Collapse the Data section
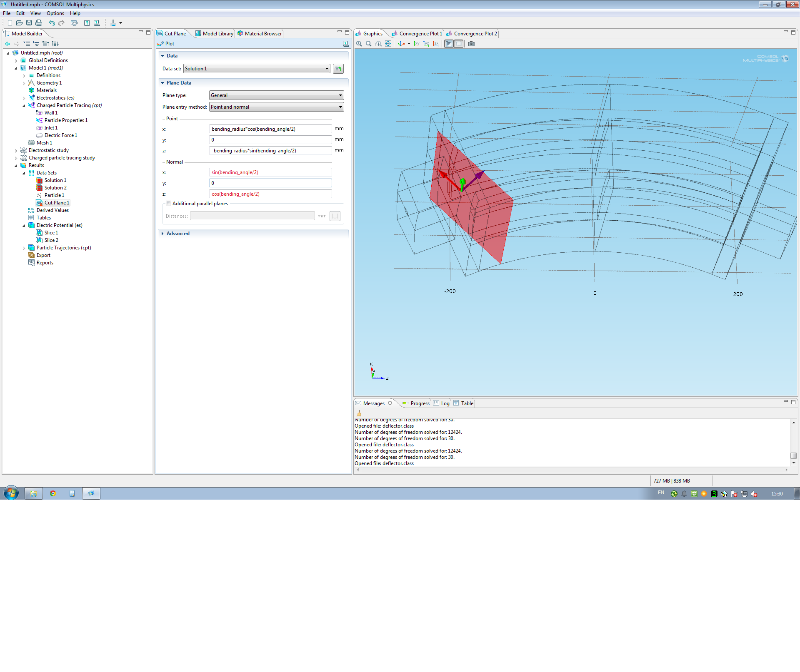 pos(162,56)
